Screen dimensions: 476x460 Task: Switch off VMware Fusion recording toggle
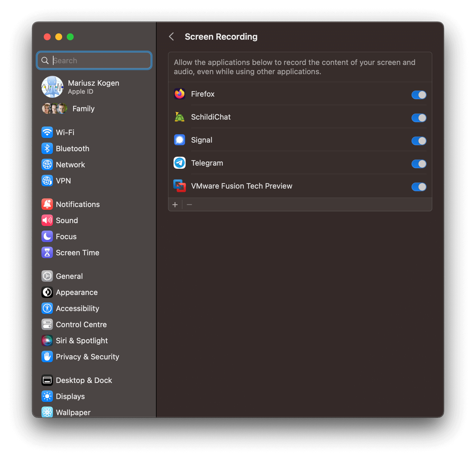pos(419,187)
